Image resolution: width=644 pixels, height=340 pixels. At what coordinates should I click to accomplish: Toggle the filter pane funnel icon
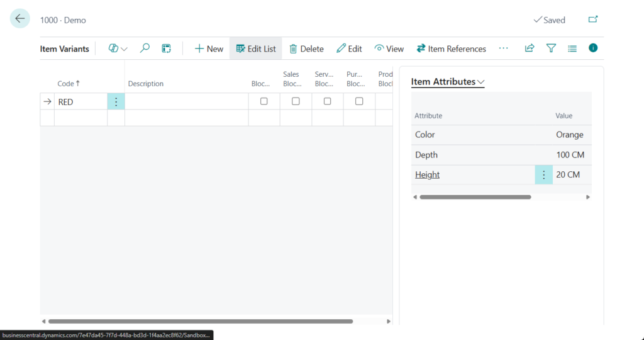pos(551,48)
